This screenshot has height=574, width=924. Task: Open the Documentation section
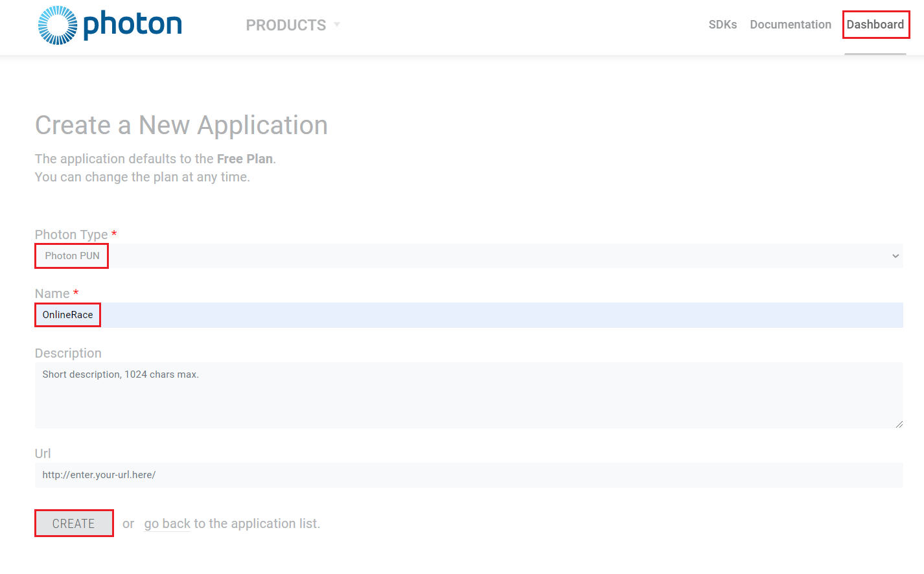(791, 25)
